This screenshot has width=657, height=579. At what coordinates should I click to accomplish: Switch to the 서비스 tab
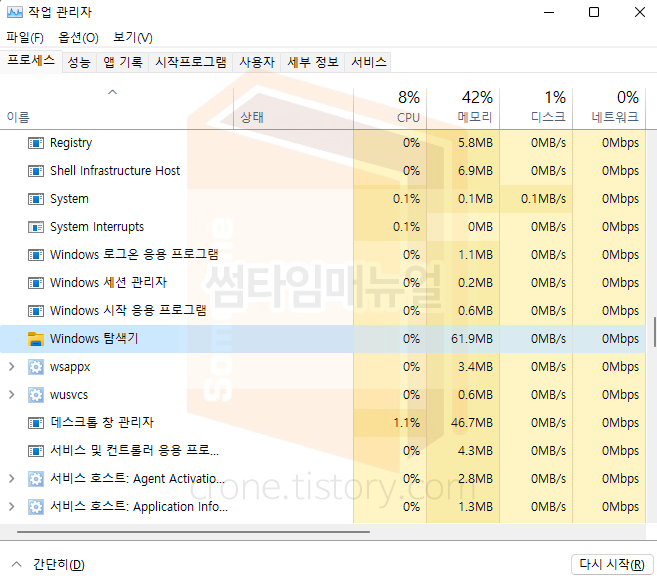(x=368, y=62)
